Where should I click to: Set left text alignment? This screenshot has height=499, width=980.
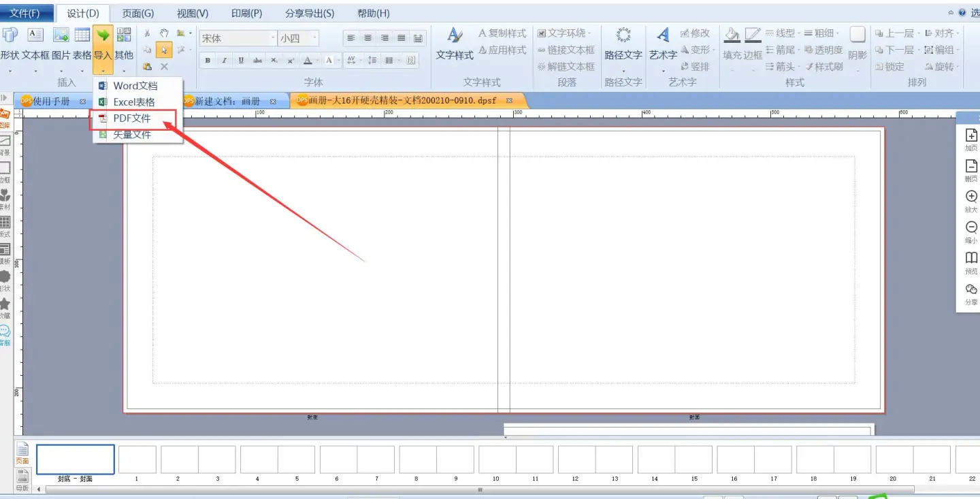tap(351, 38)
